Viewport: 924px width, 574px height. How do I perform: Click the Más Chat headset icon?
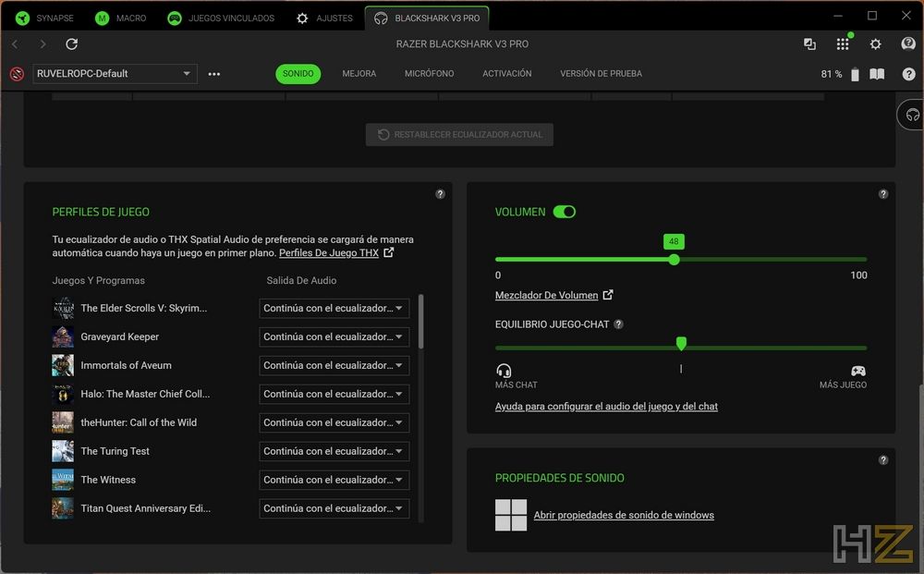504,371
